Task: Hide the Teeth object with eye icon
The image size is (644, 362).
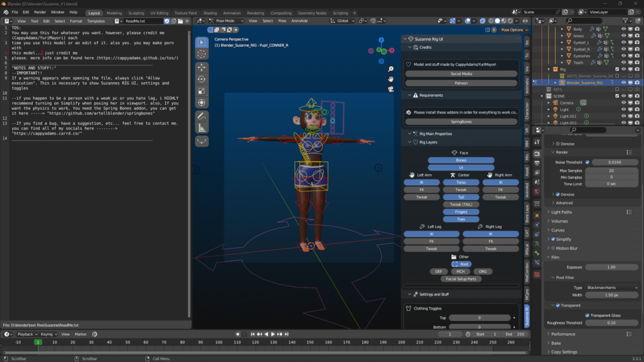Action: pos(623,62)
